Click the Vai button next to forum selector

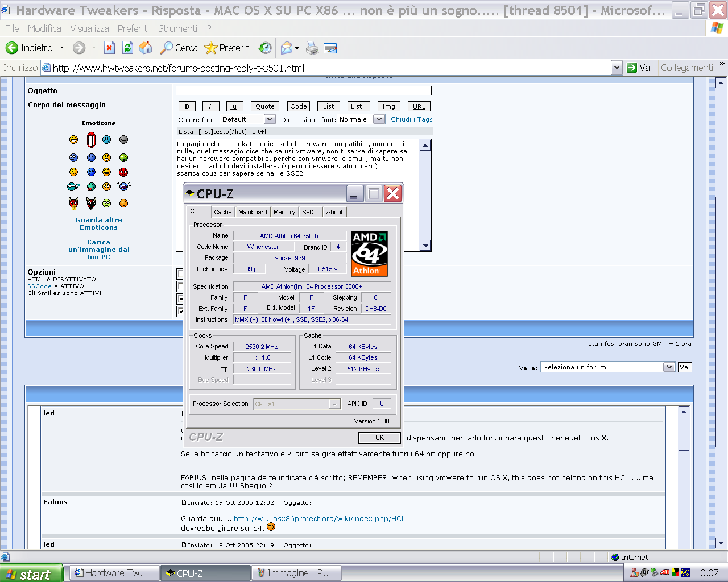click(685, 367)
